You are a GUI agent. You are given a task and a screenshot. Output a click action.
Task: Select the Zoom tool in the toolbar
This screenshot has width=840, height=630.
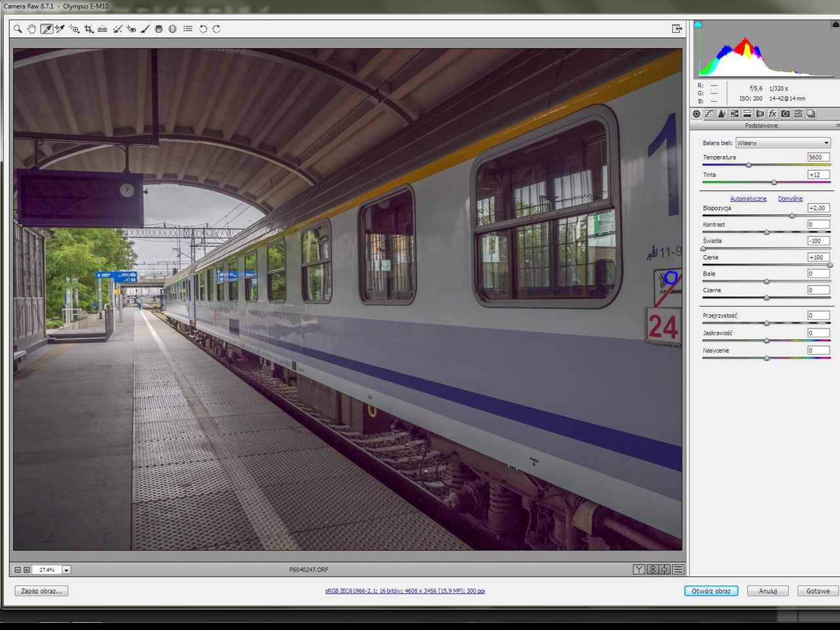coord(18,29)
